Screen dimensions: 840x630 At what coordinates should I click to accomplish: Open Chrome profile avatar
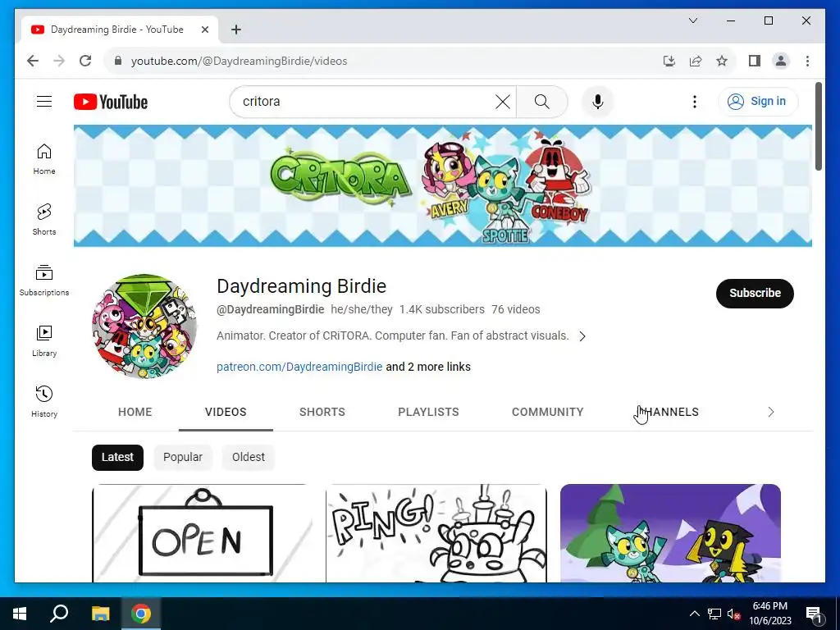(781, 61)
